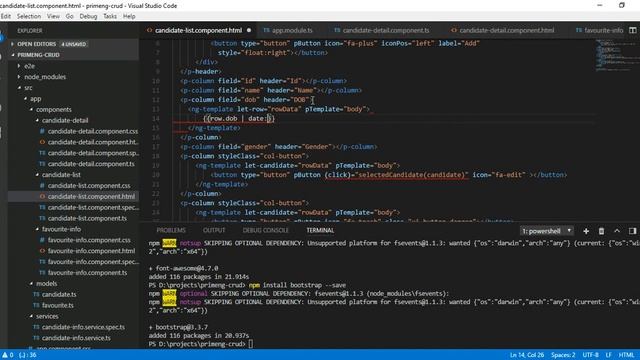
Task: Click unsaved dot on candidate-list.component.html tab
Action: click(x=249, y=30)
